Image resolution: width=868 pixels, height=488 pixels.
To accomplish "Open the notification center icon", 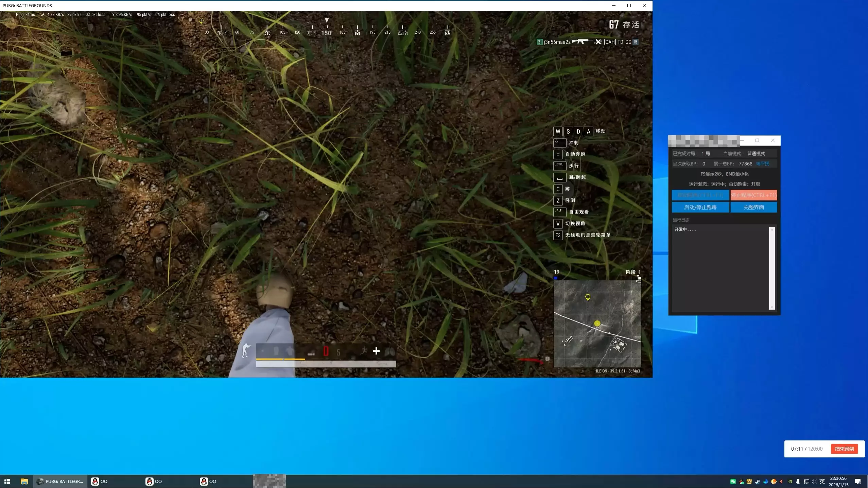I will 857,482.
